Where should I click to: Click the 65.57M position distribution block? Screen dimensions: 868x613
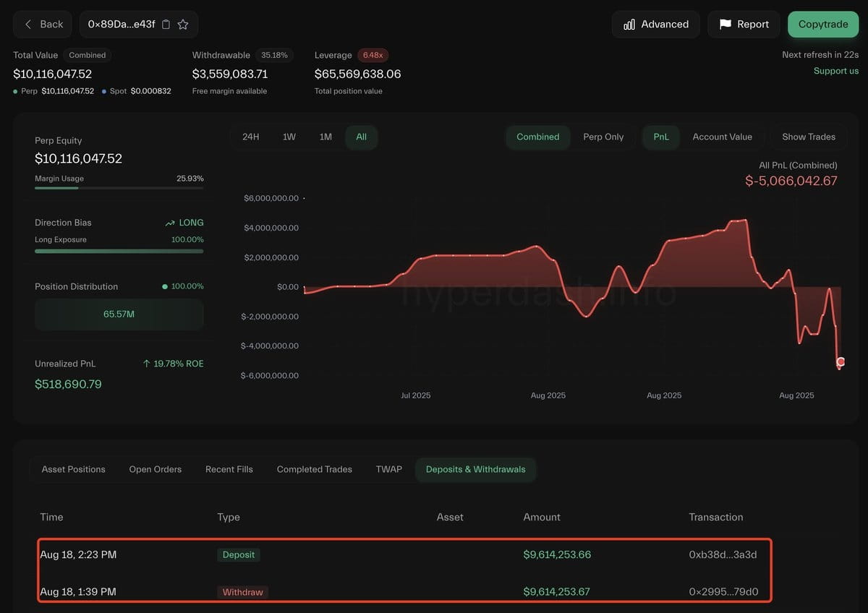[x=119, y=314]
